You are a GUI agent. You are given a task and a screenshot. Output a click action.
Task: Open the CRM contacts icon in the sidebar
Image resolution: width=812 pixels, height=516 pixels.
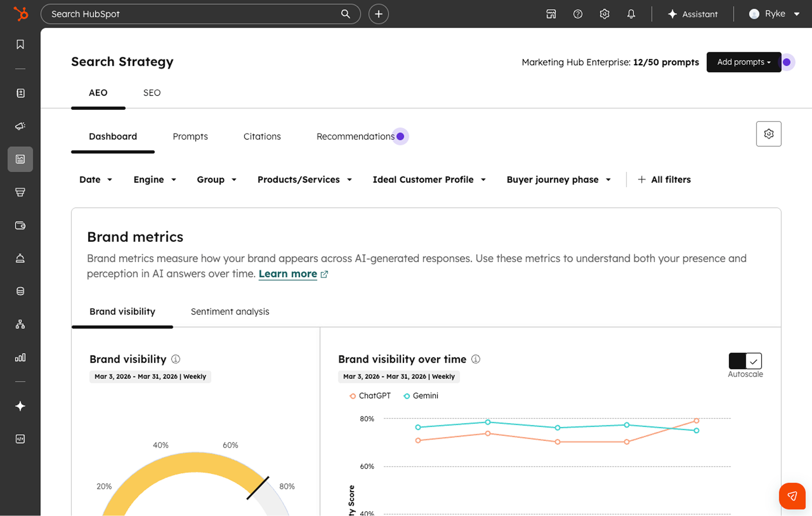[20, 93]
